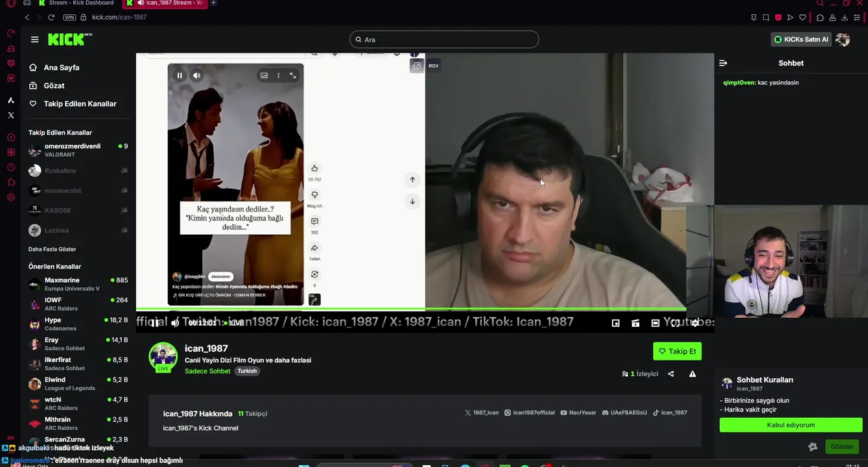Toggle fullscreen on stream player
Viewport: 868px width, 467px height.
pos(675,323)
